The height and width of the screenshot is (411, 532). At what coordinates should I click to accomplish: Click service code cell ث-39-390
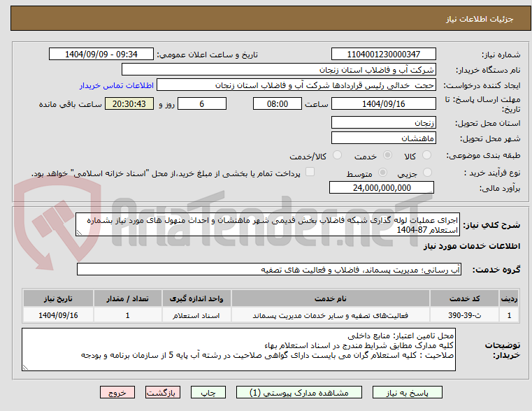click(x=464, y=315)
